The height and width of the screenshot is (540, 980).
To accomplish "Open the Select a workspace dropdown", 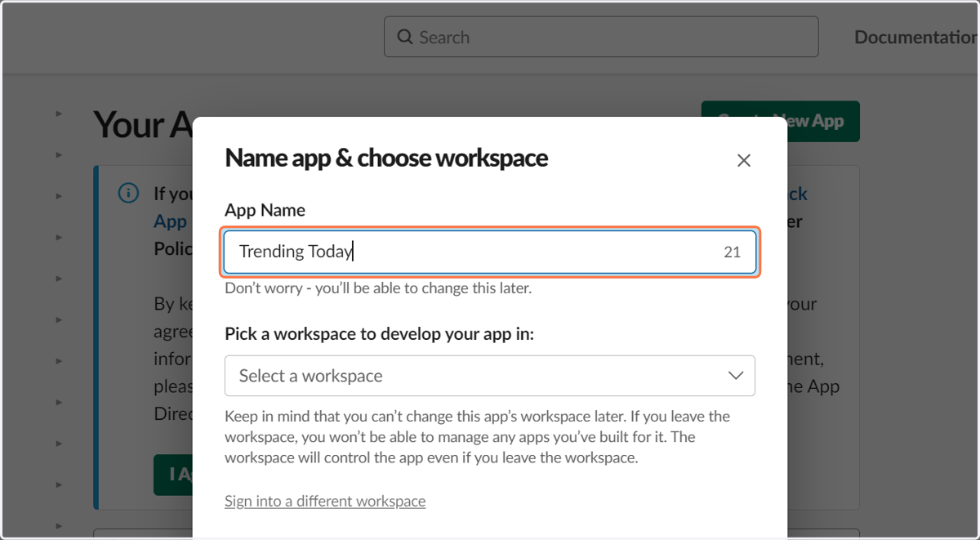I will point(490,376).
